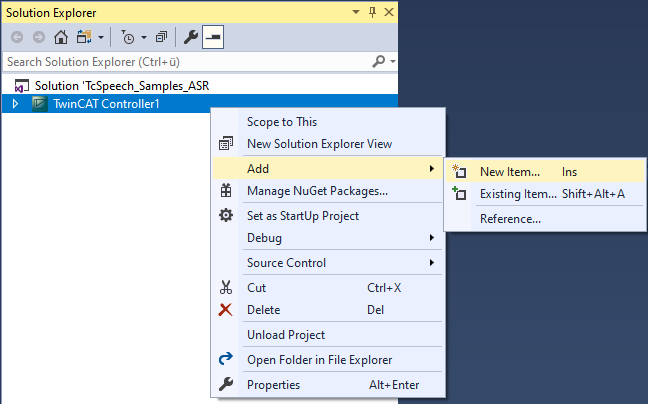Screen dimensions: 648x404
Task: Choose Delete from context menu
Action: [263, 310]
